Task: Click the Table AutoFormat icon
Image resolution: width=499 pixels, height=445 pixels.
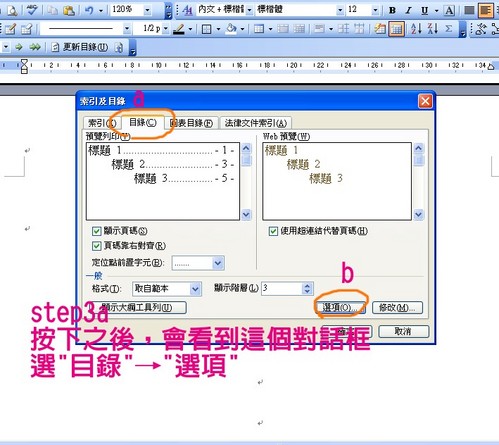Action: [x=379, y=29]
